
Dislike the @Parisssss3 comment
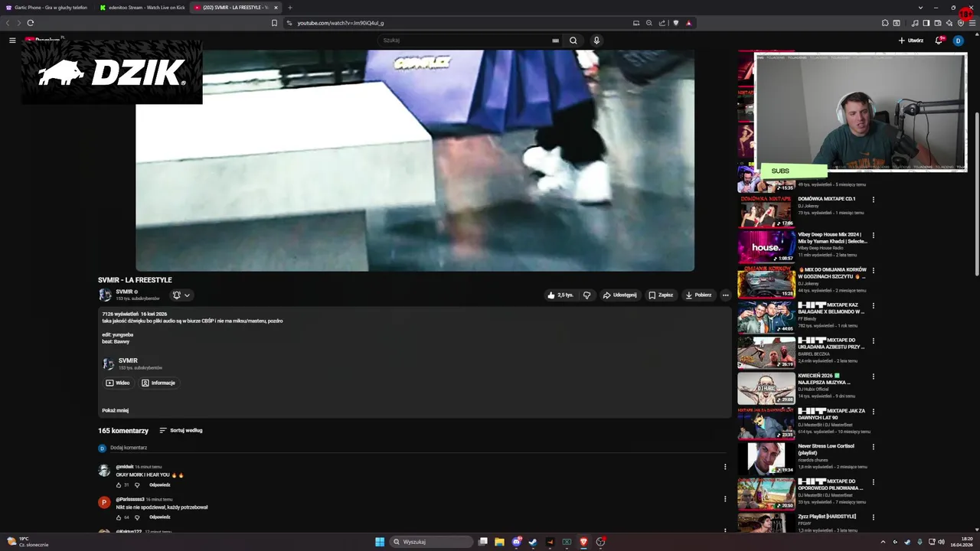(x=137, y=517)
